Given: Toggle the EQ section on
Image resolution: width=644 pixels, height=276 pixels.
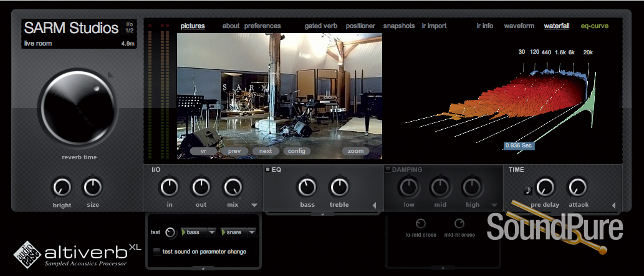Looking at the screenshot, I should (x=267, y=169).
